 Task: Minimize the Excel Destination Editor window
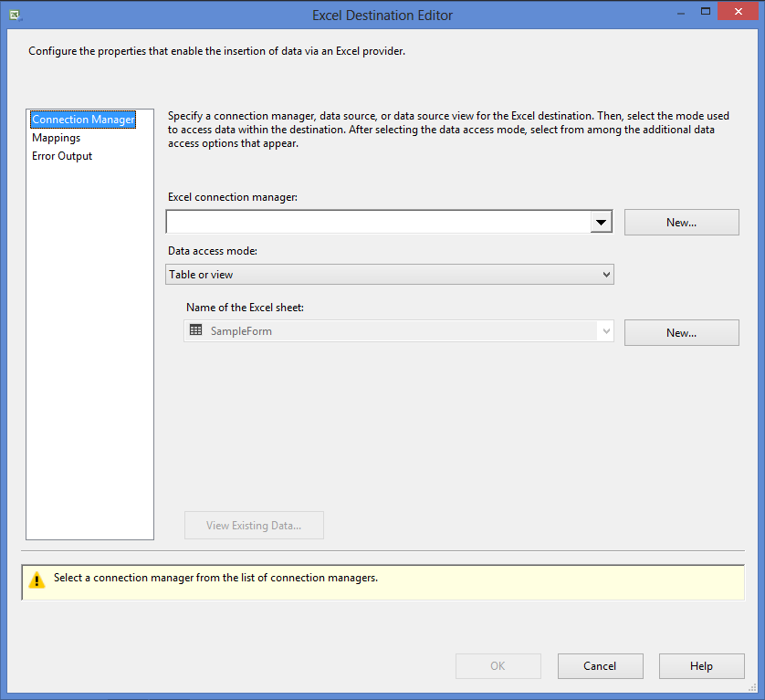click(x=681, y=12)
